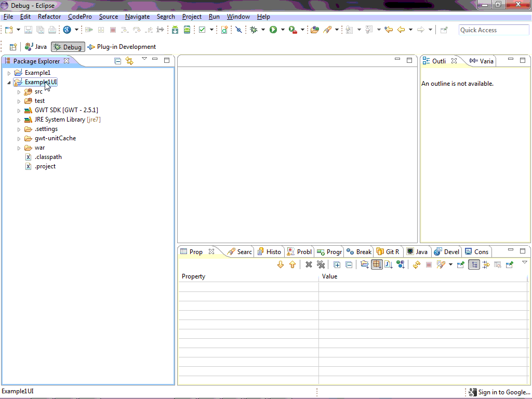Expand the Example1 project node
This screenshot has width=532, height=399.
pyautogui.click(x=9, y=73)
